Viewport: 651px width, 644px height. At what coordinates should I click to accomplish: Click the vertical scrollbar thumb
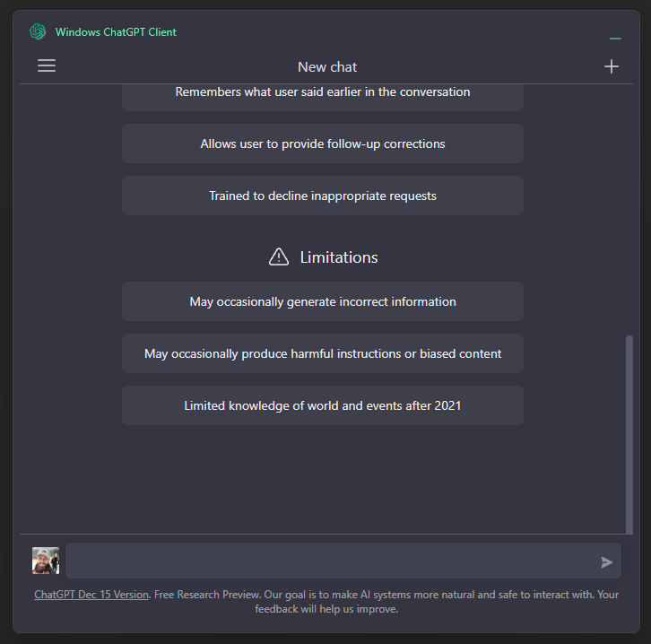click(629, 434)
